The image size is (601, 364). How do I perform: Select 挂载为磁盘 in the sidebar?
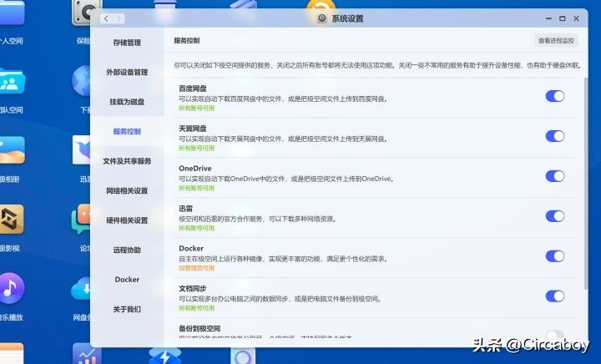pos(127,102)
